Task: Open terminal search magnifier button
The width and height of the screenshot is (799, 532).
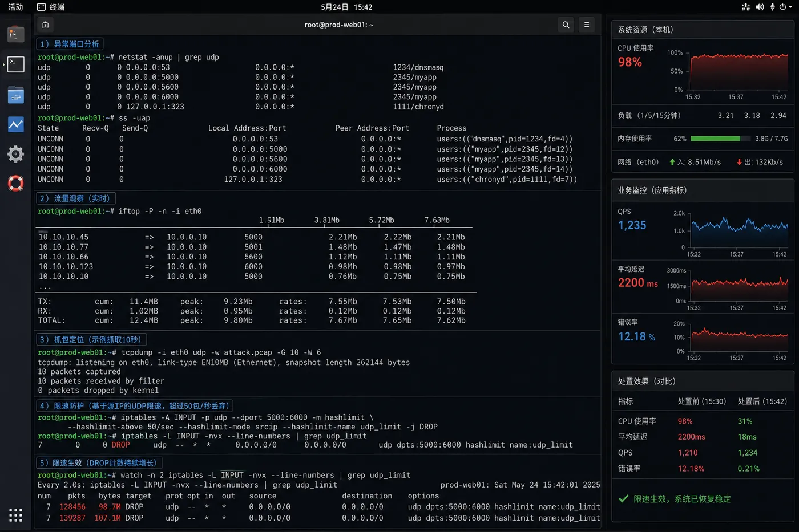Action: point(566,25)
